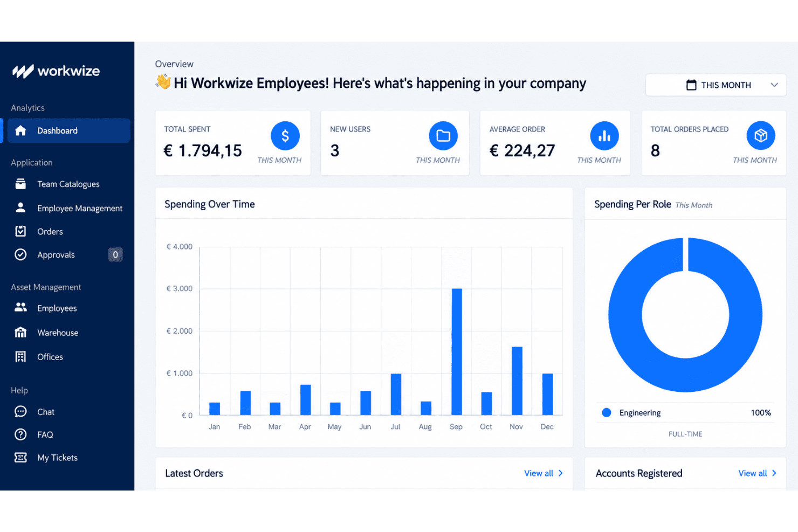Viewport: 798px width, 532px height.
Task: Click the workwize logo
Action: (x=56, y=71)
